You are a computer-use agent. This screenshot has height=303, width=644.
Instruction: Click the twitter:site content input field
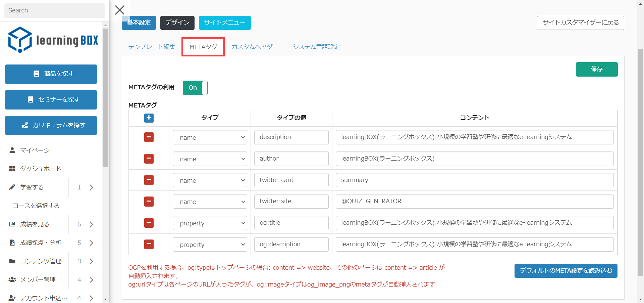[x=474, y=202]
